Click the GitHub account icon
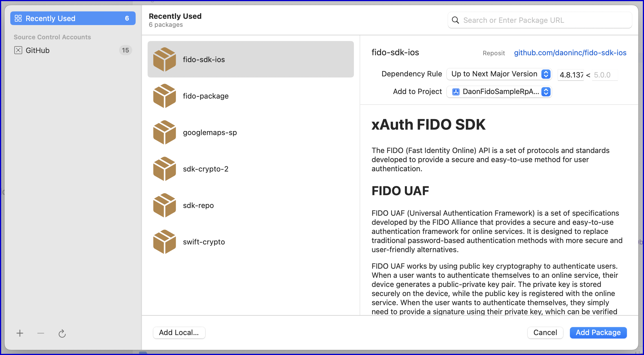644x355 pixels. (x=18, y=50)
